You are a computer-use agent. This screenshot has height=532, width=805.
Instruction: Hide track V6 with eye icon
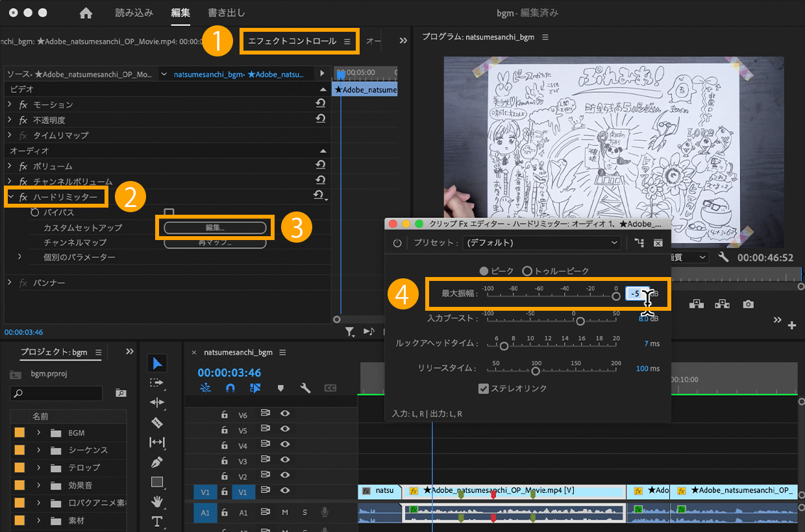point(284,414)
